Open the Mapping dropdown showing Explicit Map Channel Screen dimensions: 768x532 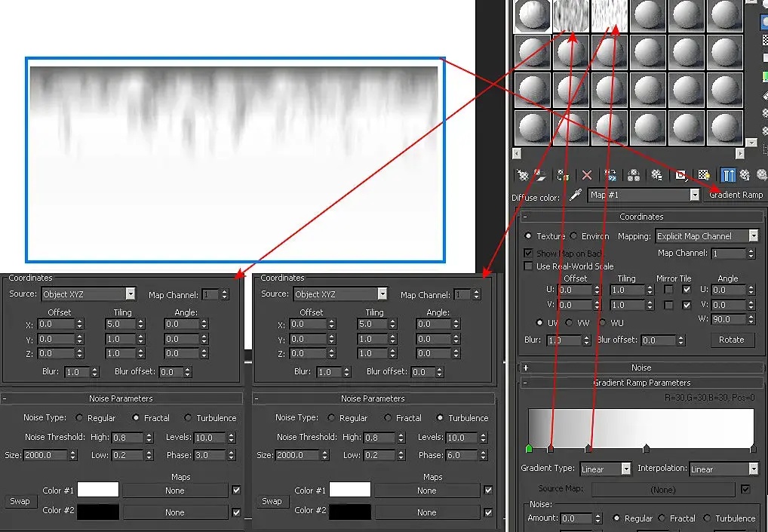pyautogui.click(x=707, y=236)
